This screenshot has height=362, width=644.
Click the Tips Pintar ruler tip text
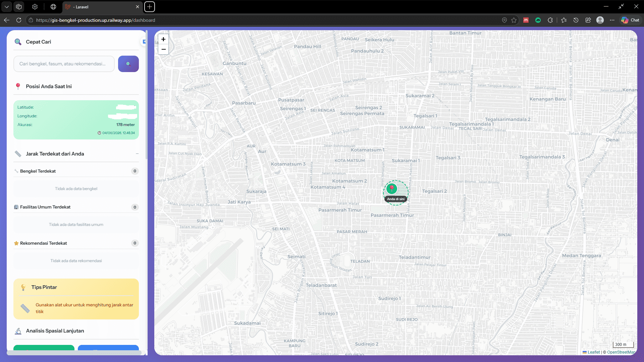pos(84,308)
